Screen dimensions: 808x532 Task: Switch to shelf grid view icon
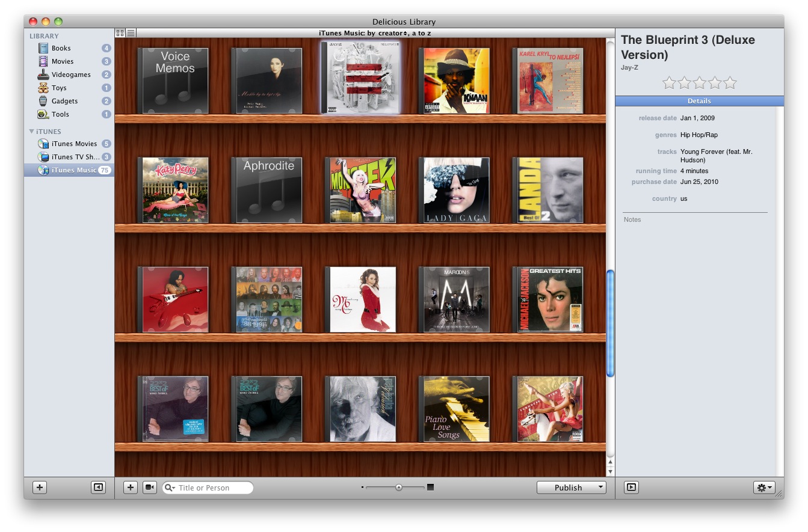(x=120, y=33)
